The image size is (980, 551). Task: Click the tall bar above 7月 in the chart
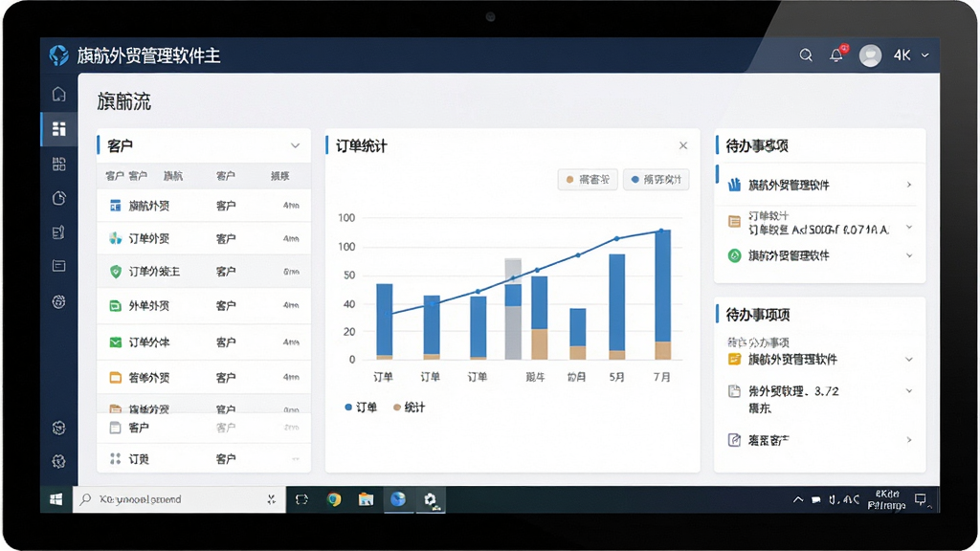click(x=662, y=295)
